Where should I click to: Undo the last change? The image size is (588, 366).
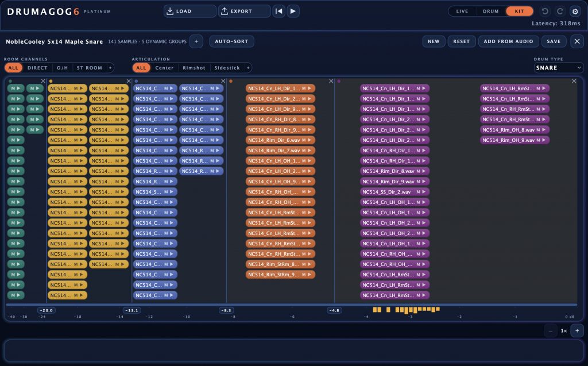(545, 11)
